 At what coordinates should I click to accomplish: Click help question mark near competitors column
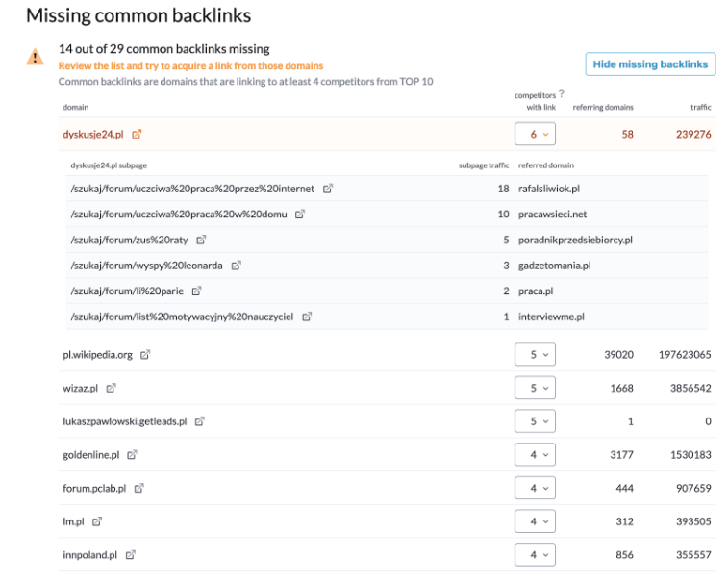(x=561, y=94)
